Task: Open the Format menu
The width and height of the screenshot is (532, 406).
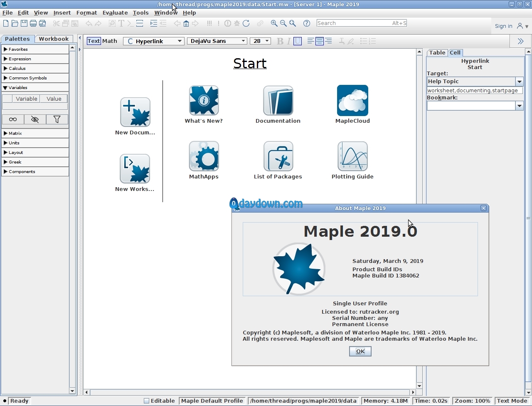Action: (x=86, y=13)
